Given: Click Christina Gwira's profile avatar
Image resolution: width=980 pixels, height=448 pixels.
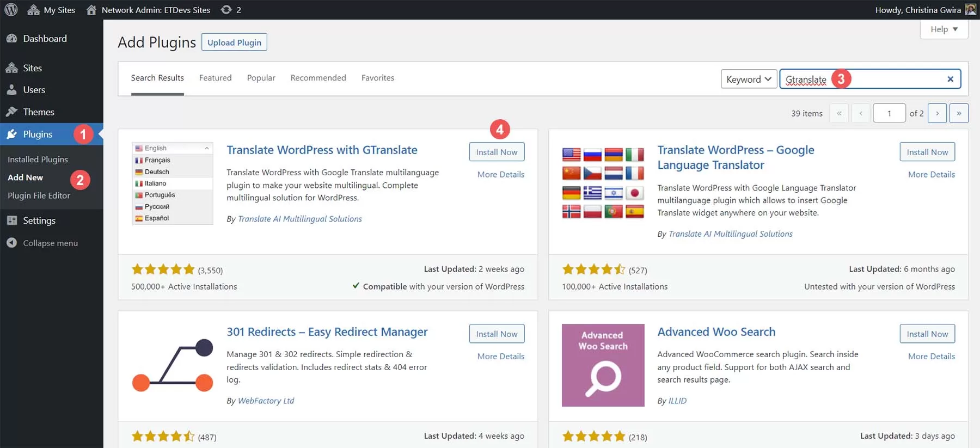Looking at the screenshot, I should tap(970, 10).
